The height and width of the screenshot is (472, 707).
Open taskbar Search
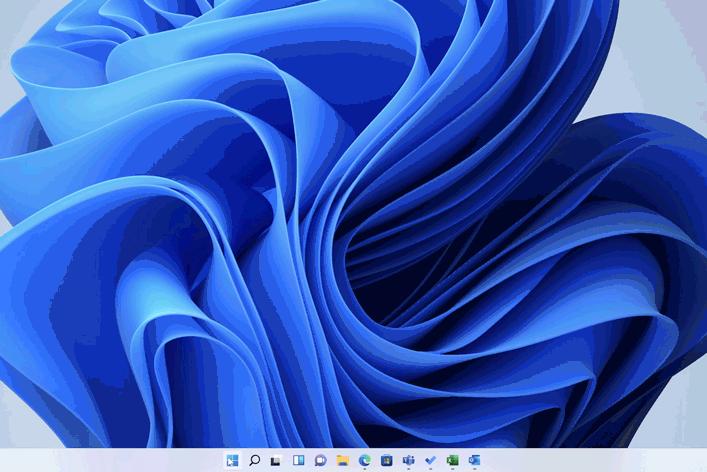[254, 460]
